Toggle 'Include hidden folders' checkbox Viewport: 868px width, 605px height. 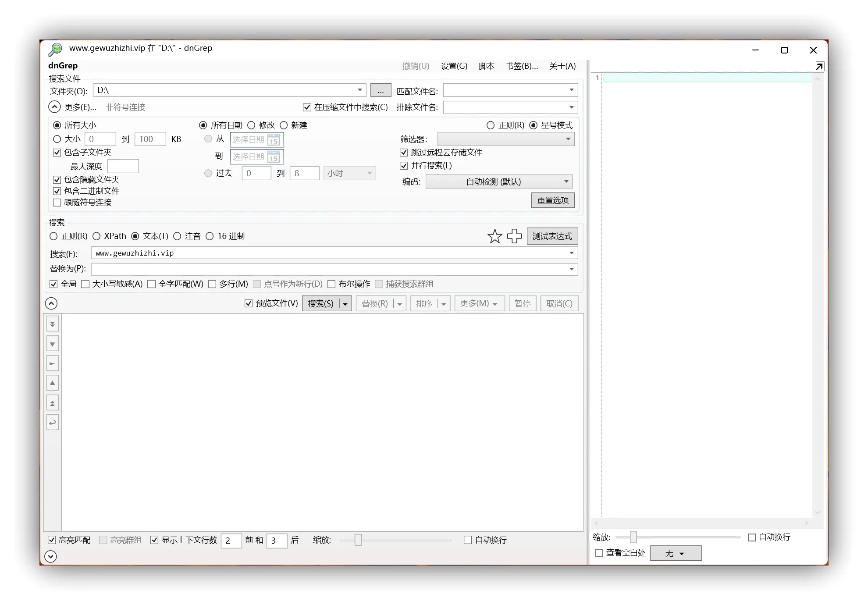(x=57, y=180)
